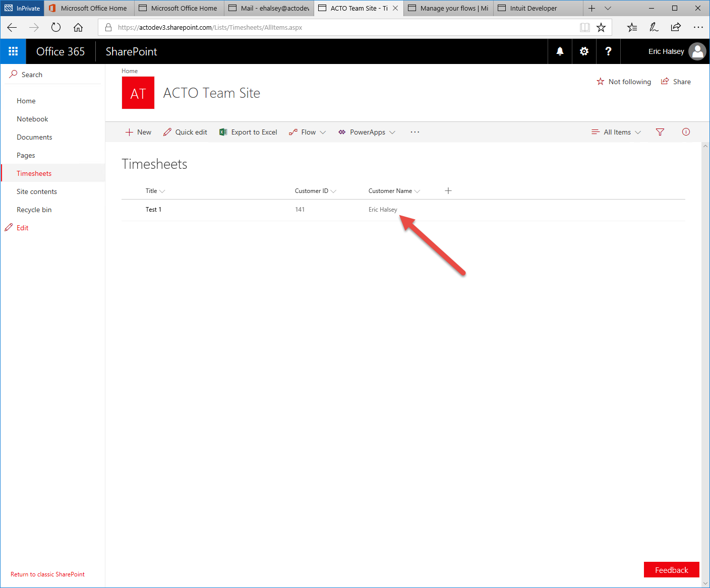Select Timesheets in the left navigation

[34, 173]
